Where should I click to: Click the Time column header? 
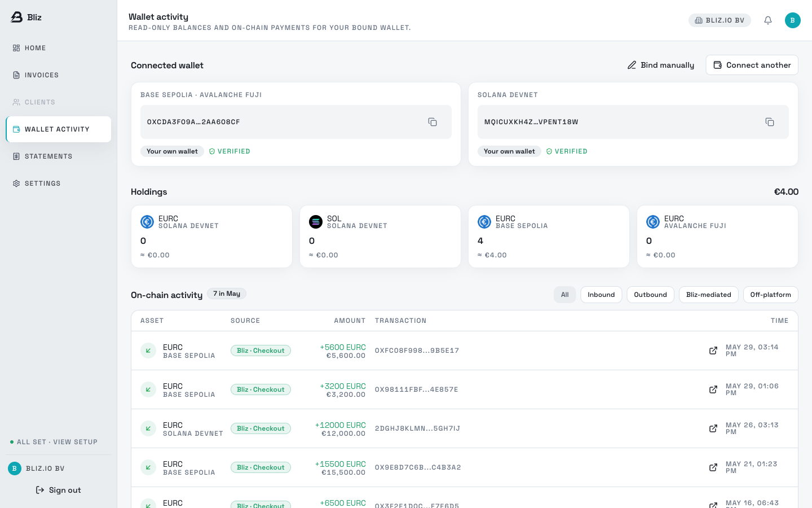(x=780, y=321)
